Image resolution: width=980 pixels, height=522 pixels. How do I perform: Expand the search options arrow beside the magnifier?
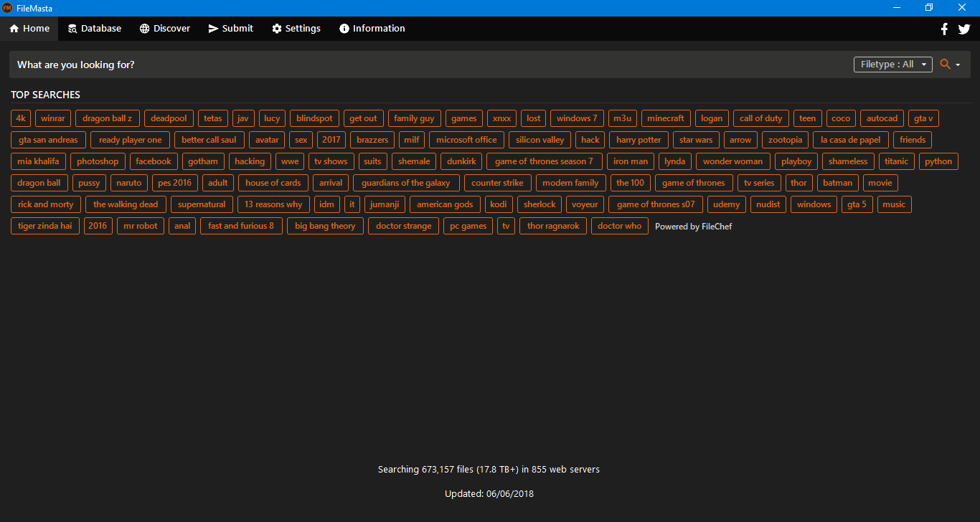(x=958, y=65)
